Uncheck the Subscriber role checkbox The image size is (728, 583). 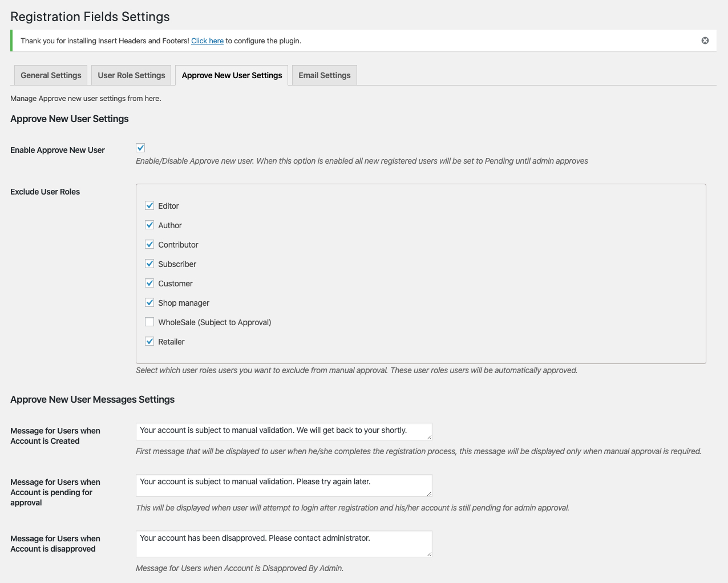pos(149,264)
